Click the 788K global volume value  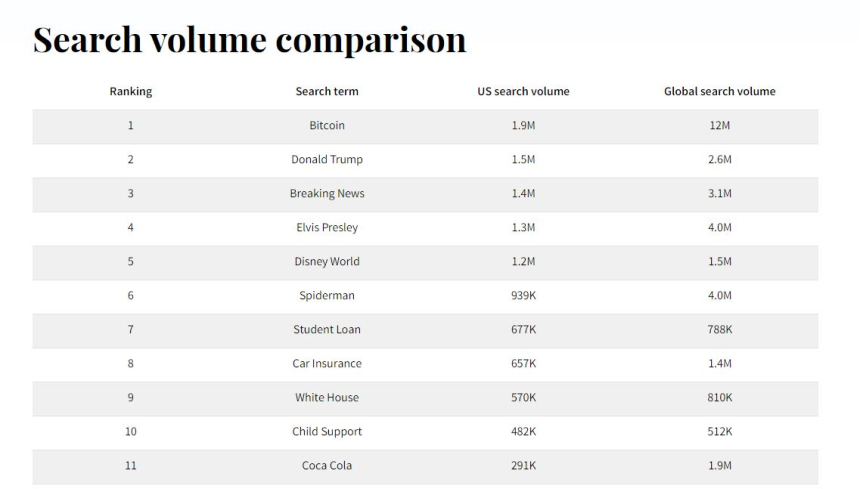(x=719, y=330)
